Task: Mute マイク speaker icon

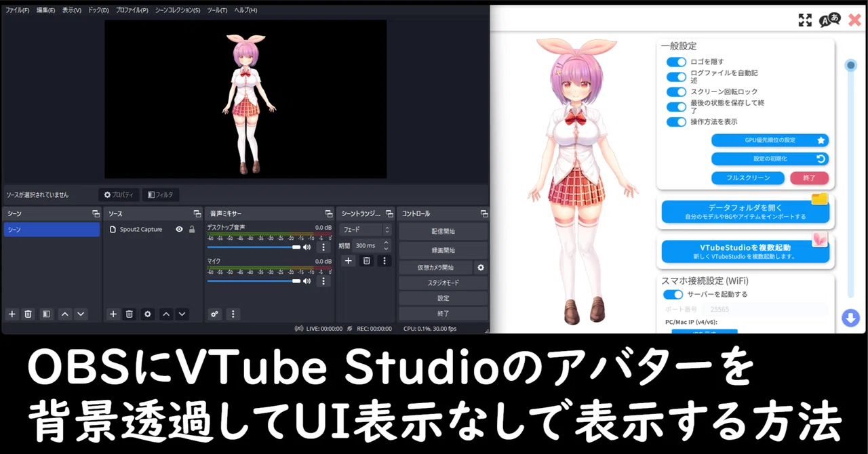Action: click(x=307, y=281)
